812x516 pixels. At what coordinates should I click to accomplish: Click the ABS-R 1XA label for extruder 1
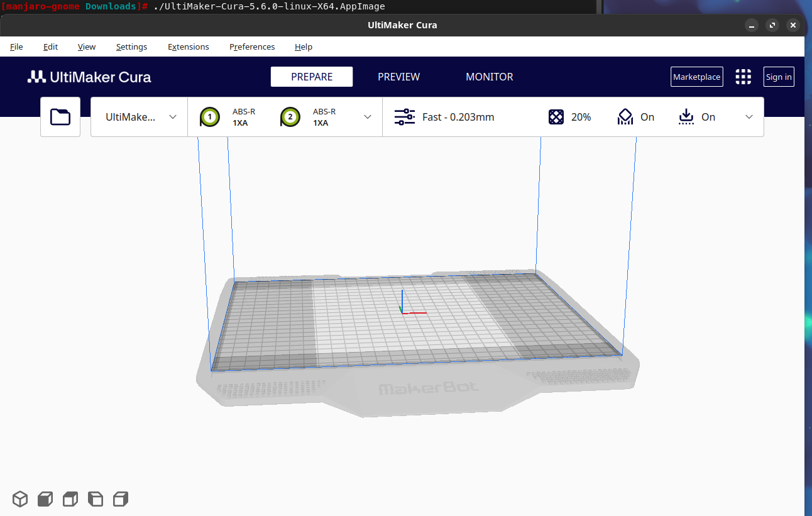click(x=244, y=117)
